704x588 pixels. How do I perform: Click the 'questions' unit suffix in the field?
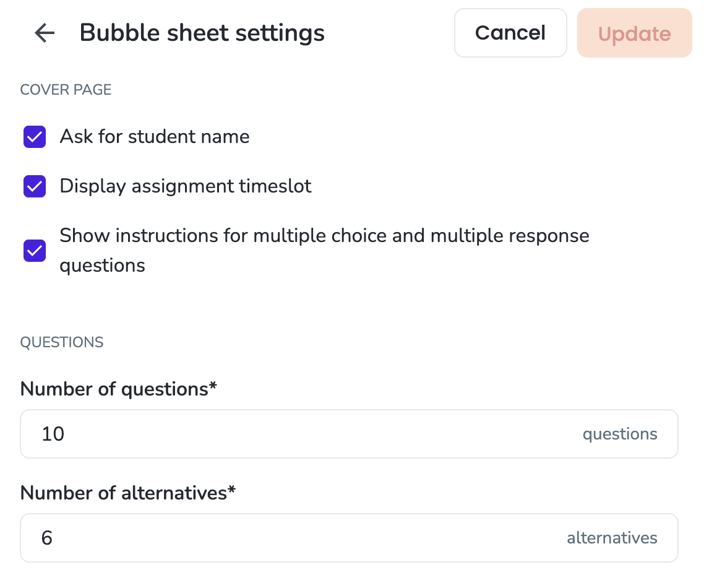pos(620,434)
